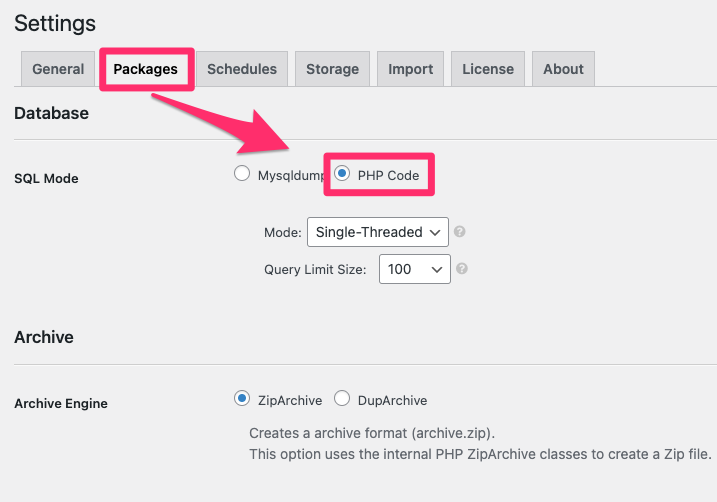Viewport: 717px width, 502px height.
Task: Select the PHP Code radio button
Action: [342, 174]
